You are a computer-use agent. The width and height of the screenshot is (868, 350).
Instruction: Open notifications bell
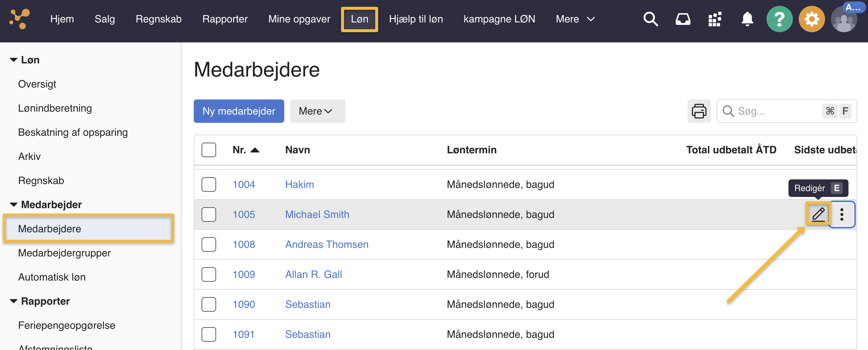tap(747, 19)
